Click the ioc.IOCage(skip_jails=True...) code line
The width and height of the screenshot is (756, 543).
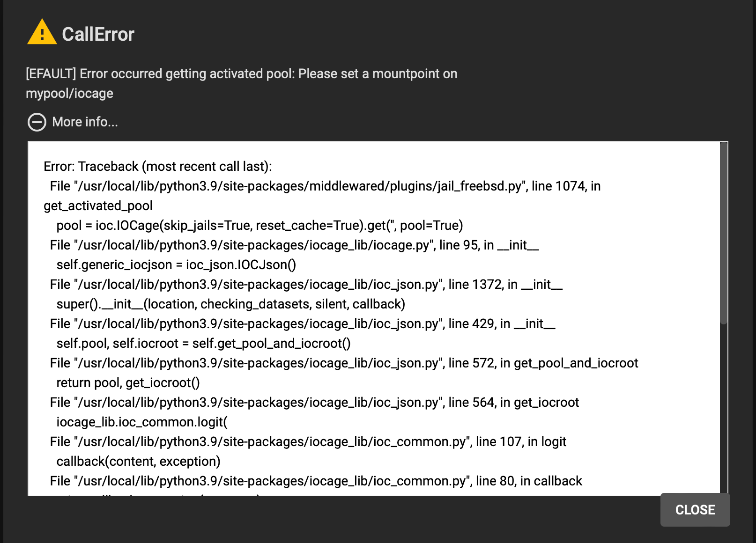pyautogui.click(x=259, y=226)
